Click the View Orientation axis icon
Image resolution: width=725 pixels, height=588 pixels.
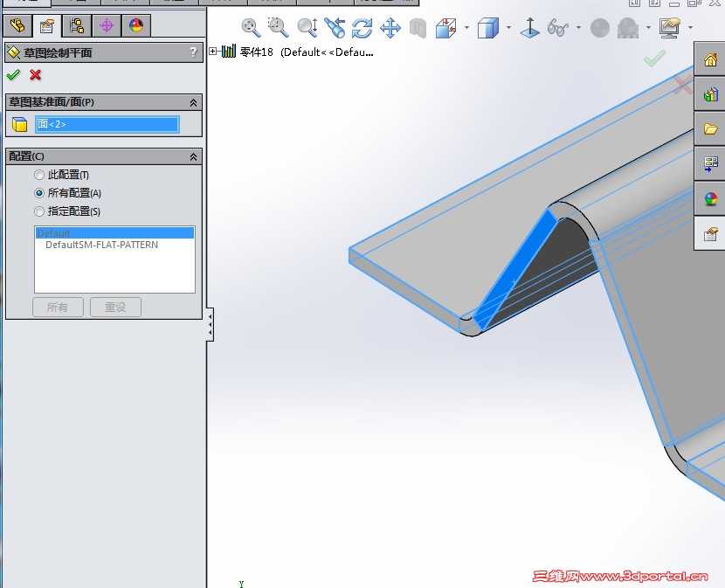pos(530,28)
